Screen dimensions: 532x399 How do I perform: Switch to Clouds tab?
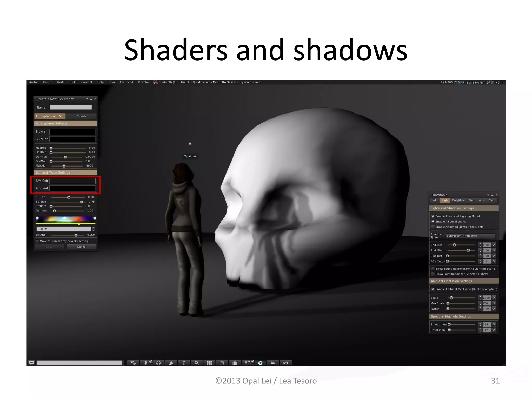click(x=81, y=116)
